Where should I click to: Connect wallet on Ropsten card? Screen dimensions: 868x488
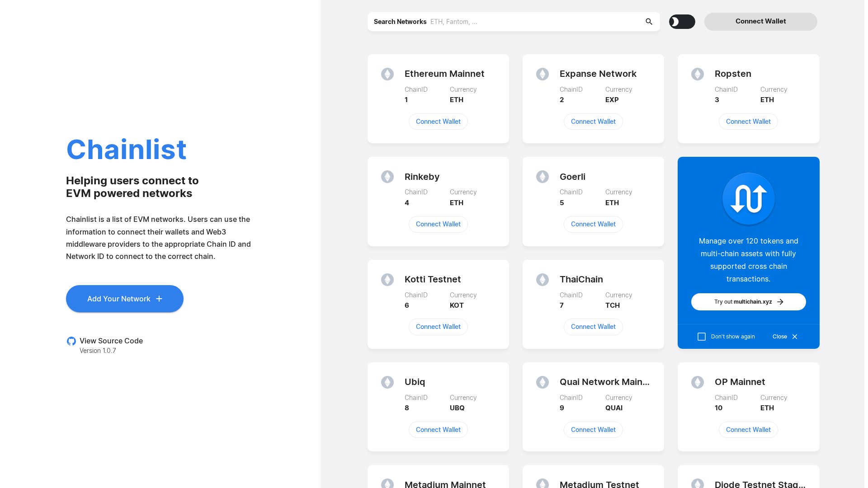(748, 122)
